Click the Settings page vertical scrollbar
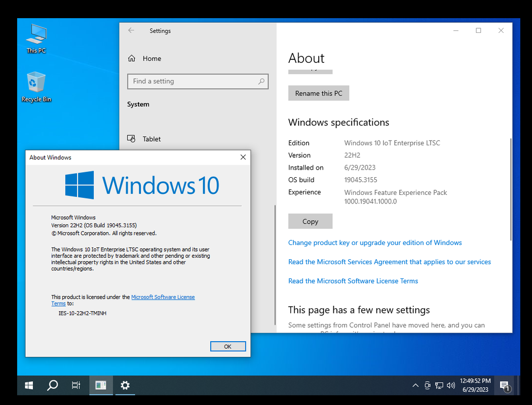This screenshot has width=532, height=405. click(511, 189)
